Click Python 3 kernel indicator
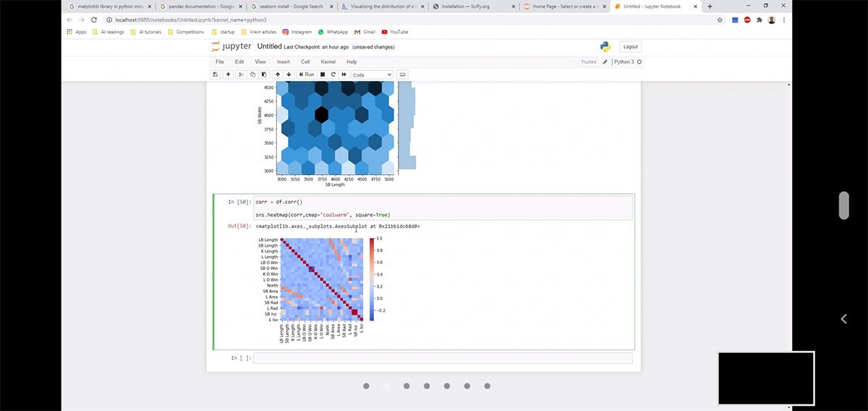This screenshot has width=868, height=411. [627, 62]
